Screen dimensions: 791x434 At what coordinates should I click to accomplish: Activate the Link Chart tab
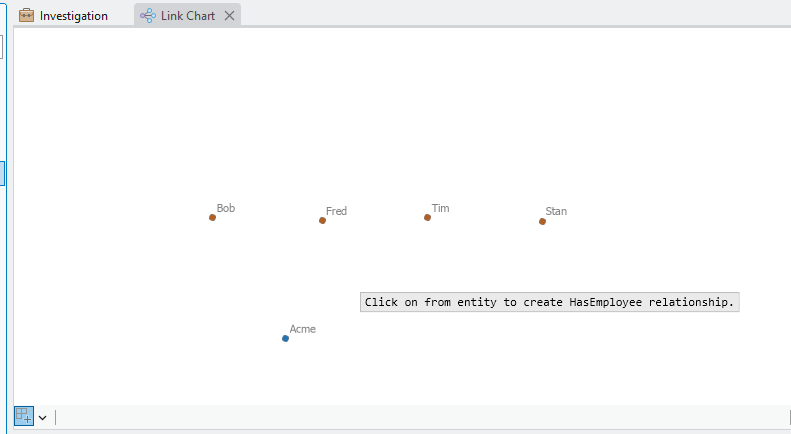187,16
